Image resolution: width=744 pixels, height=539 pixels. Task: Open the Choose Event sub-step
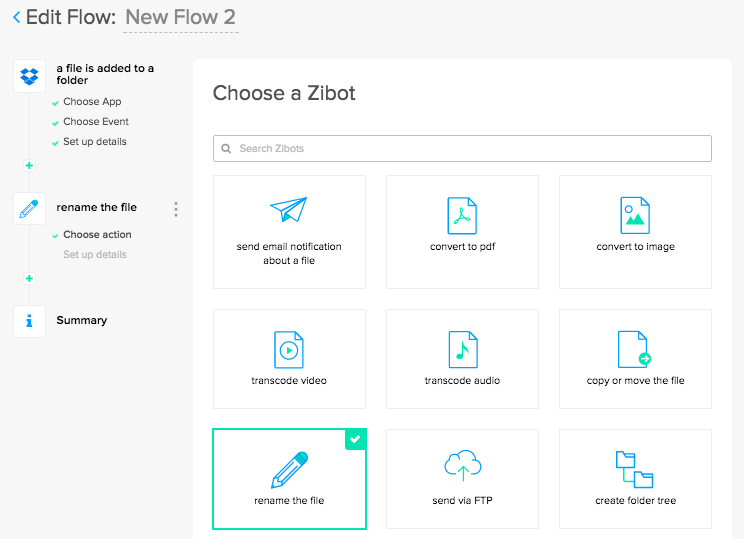click(x=96, y=122)
